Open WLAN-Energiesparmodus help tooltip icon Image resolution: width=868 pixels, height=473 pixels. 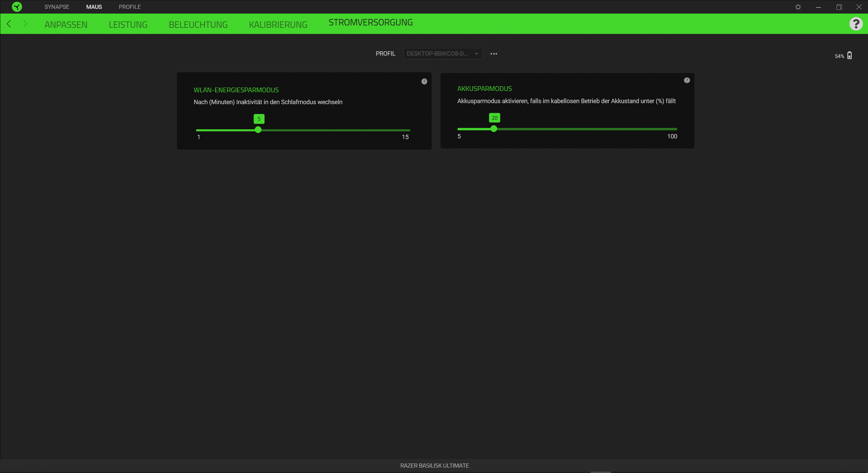click(x=424, y=81)
